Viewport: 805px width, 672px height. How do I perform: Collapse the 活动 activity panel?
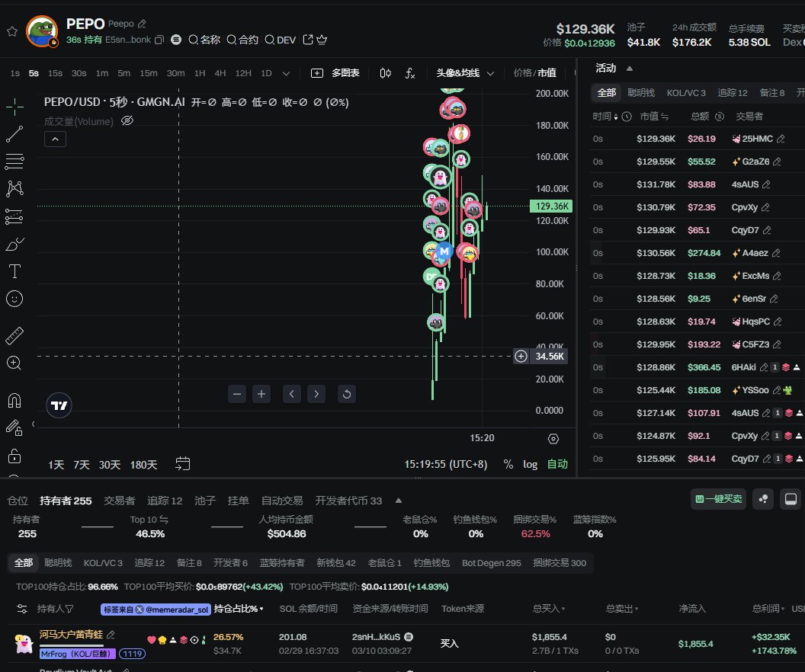(630, 69)
